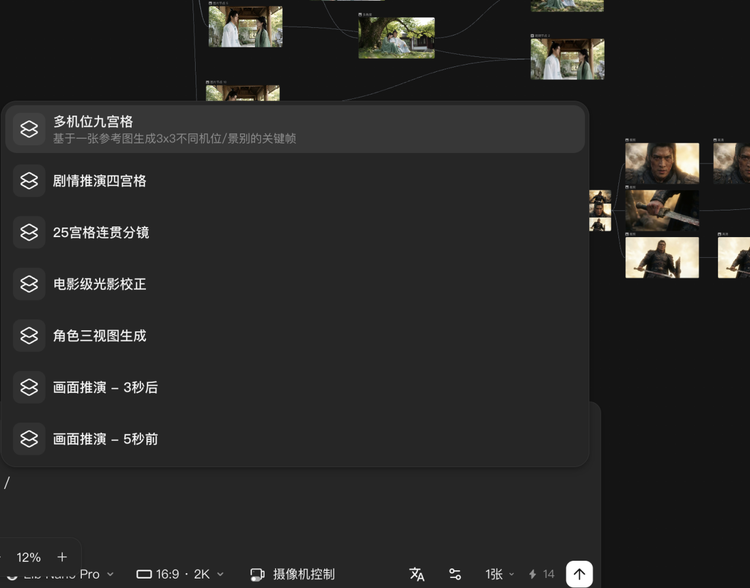This screenshot has height=588, width=750.
Task: Select 剧情推演四宫格 from the command list
Action: (x=100, y=181)
